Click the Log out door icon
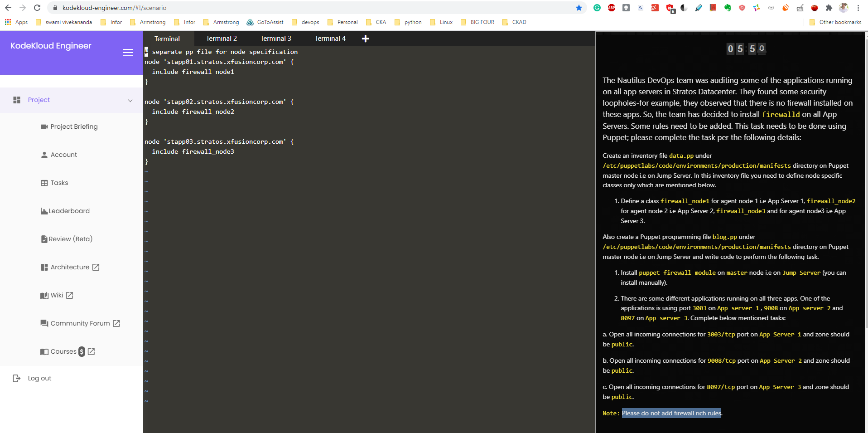 click(17, 378)
